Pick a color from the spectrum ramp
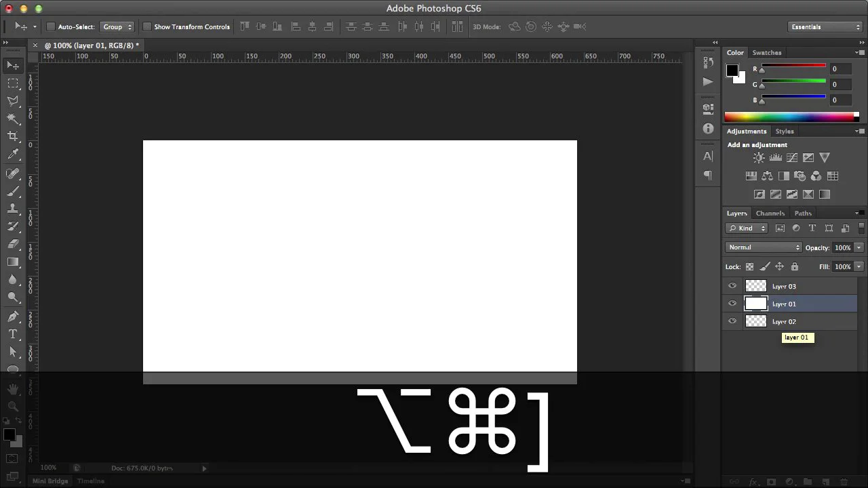The width and height of the screenshot is (868, 488). [x=791, y=117]
